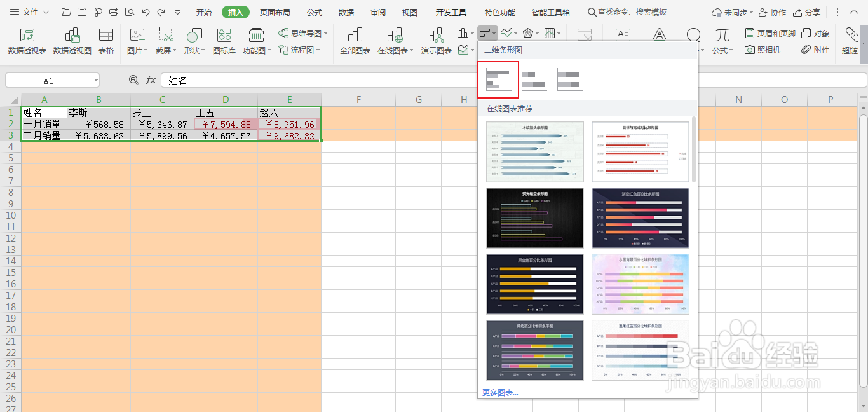
Task: Open the 文件 menu
Action: click(x=29, y=12)
